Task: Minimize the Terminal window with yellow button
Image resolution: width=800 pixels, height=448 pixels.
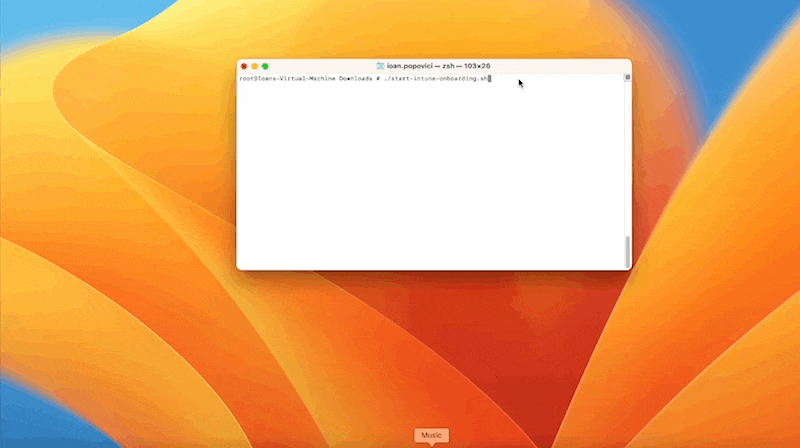Action: point(254,66)
